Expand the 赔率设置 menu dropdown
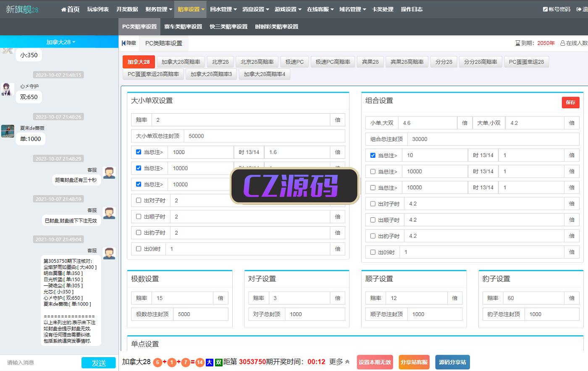The height and width of the screenshot is (371, 588). click(x=191, y=9)
